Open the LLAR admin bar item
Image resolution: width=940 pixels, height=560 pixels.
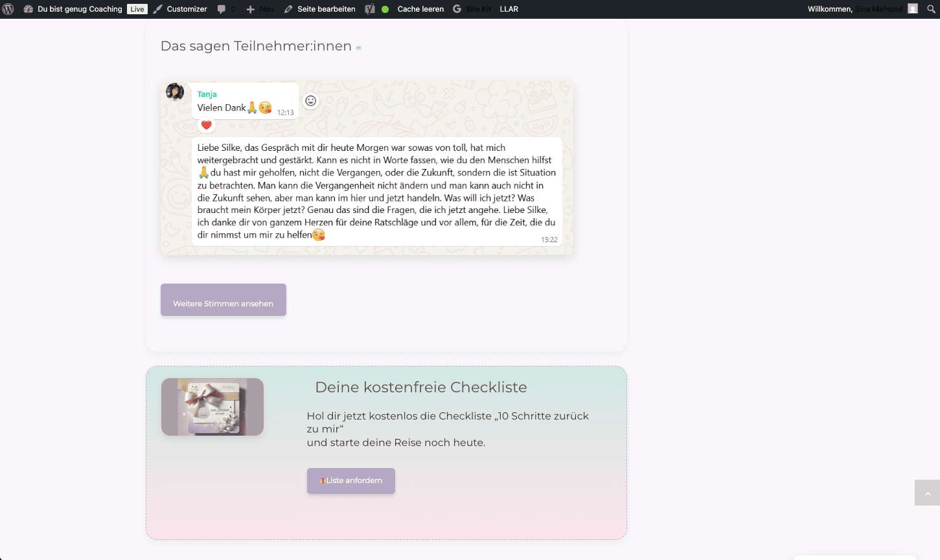click(509, 9)
